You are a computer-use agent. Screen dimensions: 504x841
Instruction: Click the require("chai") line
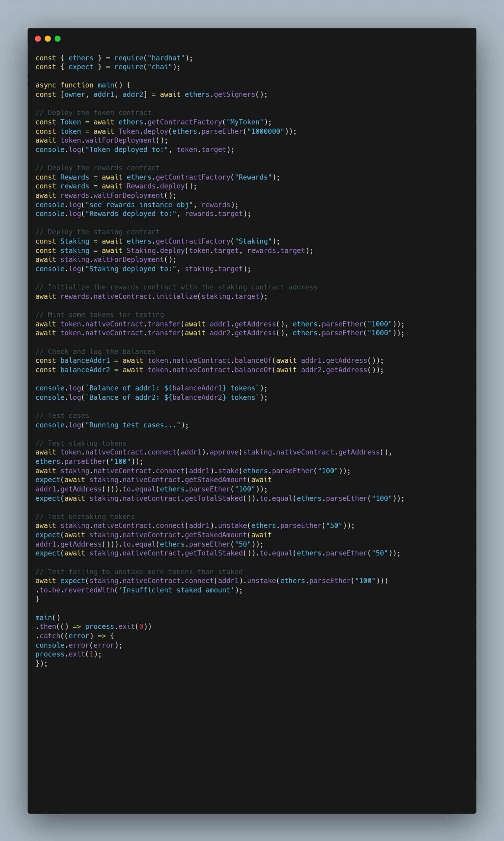pos(108,67)
